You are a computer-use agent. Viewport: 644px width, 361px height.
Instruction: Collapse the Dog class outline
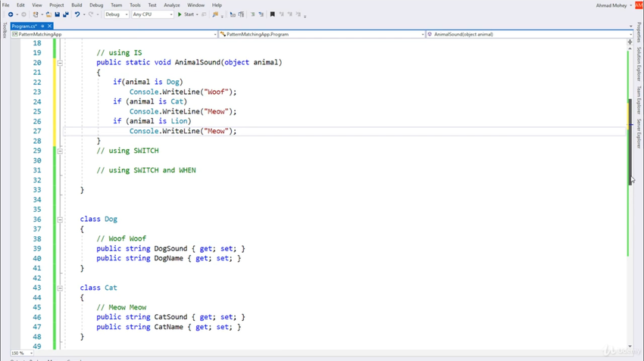[x=60, y=219]
